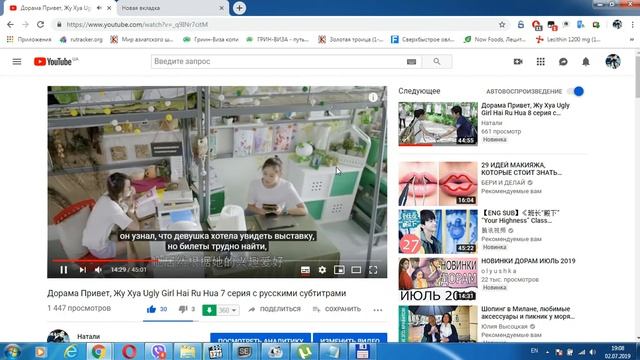This screenshot has width=640, height=360.
Task: Dislike the video with thumbs down
Action: pos(182,309)
